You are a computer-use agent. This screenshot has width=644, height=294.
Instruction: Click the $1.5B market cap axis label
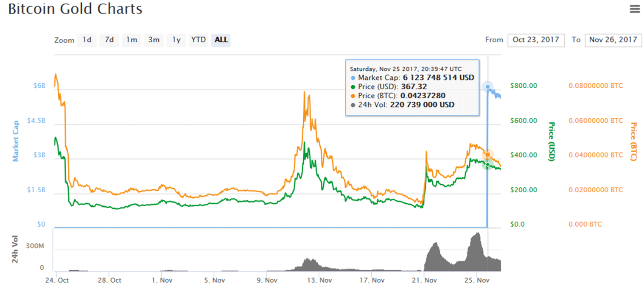click(x=36, y=190)
